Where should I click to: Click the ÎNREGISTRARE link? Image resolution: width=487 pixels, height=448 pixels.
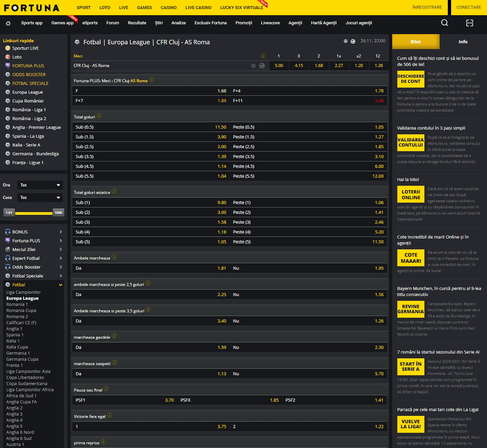(427, 7)
